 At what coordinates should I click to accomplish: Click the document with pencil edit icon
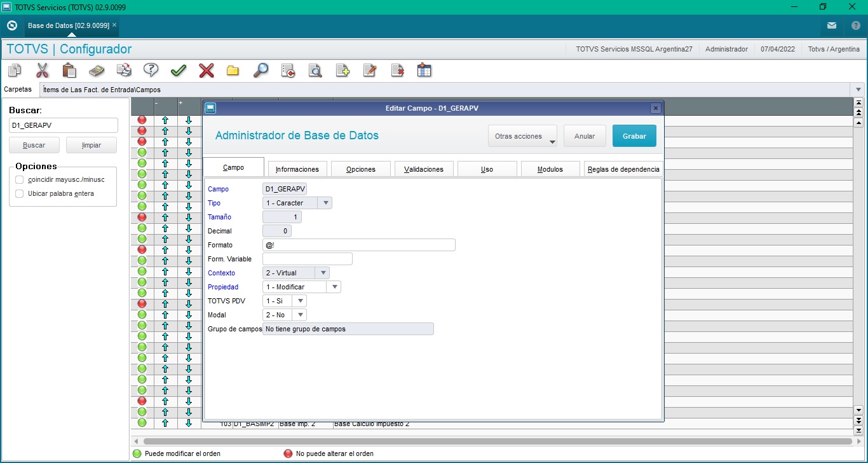point(370,70)
